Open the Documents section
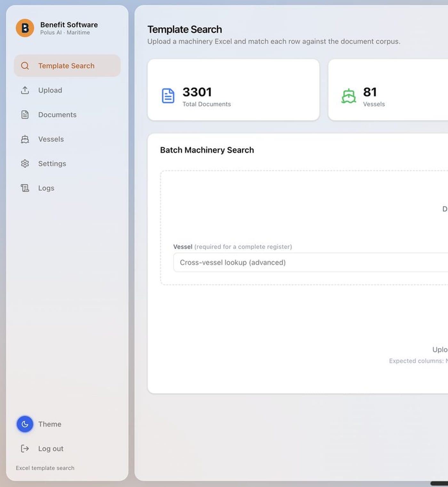The image size is (448, 487). (67, 115)
